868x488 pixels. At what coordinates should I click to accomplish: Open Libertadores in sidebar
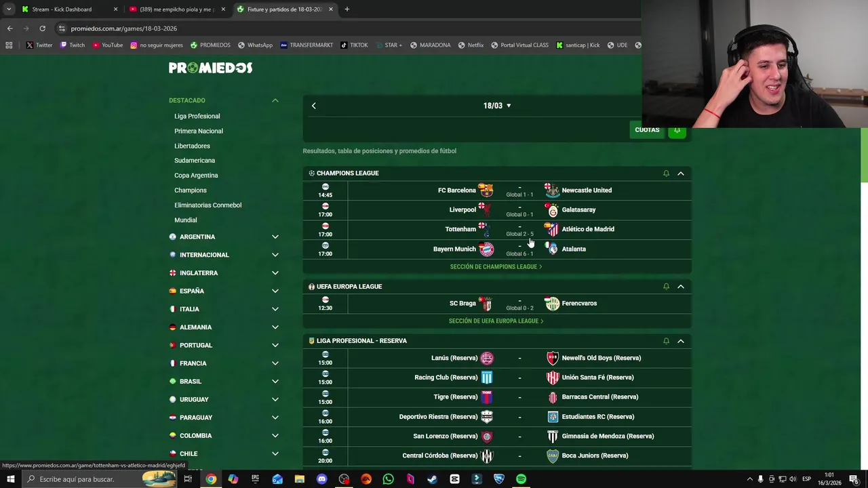click(x=192, y=146)
